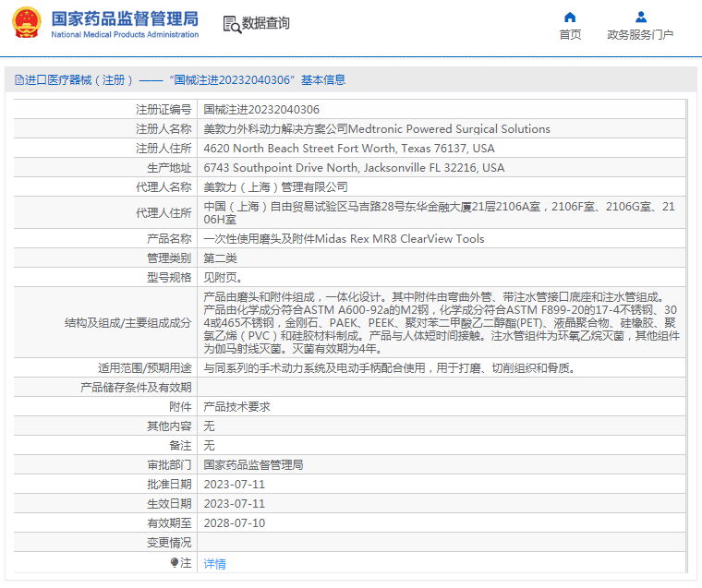Click the 变更情况 label
702x588 pixels.
(x=169, y=543)
